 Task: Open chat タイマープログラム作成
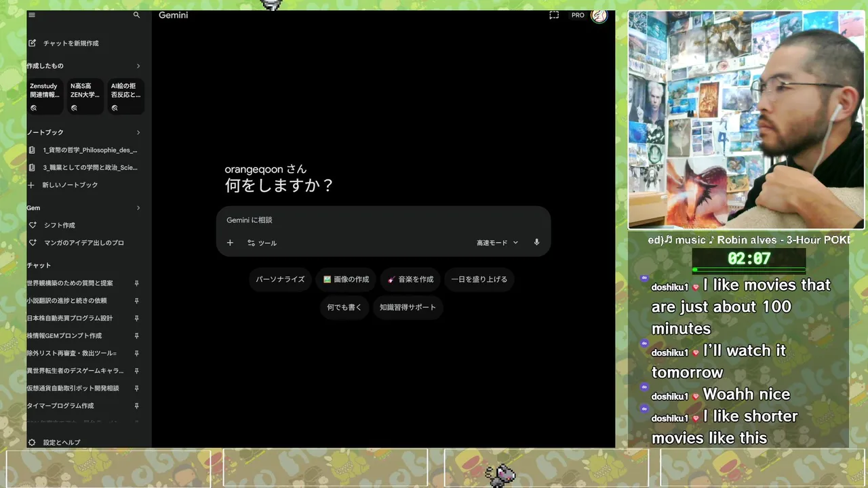(x=60, y=406)
